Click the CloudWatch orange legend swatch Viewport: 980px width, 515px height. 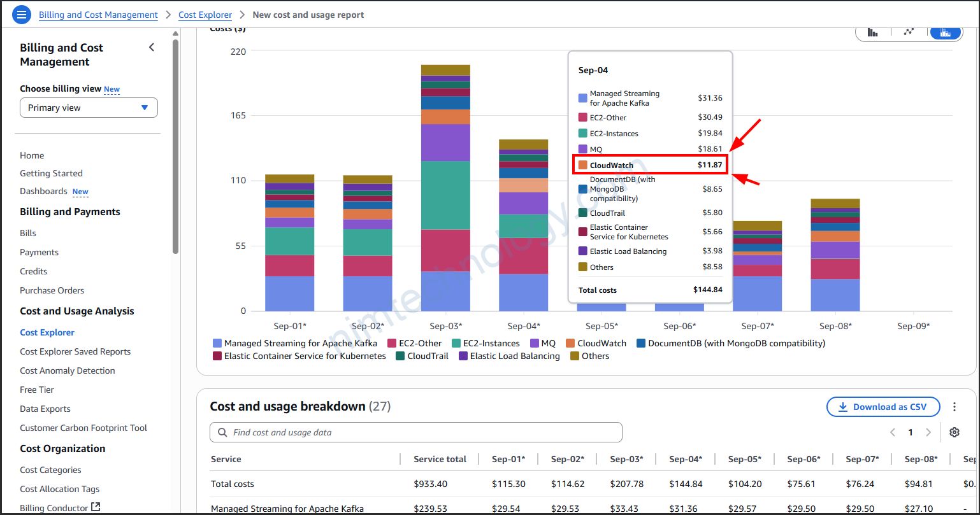pos(570,343)
